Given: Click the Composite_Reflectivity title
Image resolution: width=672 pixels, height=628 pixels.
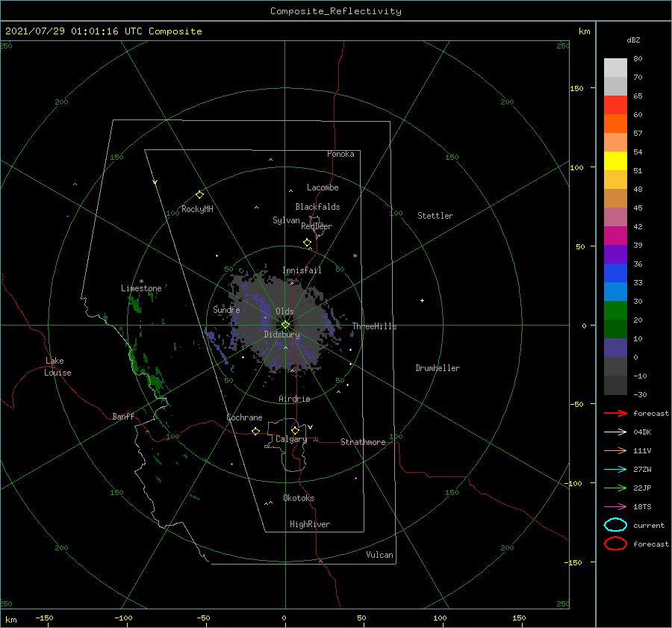Looking at the screenshot, I should point(336,11).
